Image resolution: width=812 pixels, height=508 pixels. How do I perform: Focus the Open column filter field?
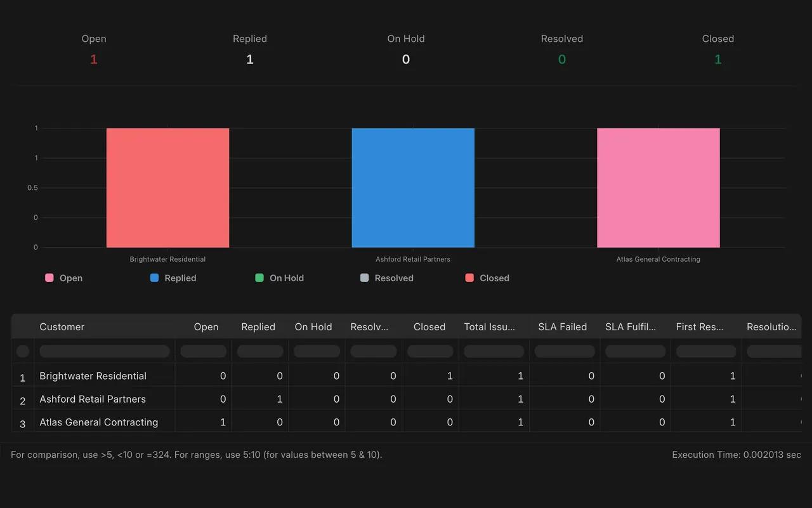(204, 351)
